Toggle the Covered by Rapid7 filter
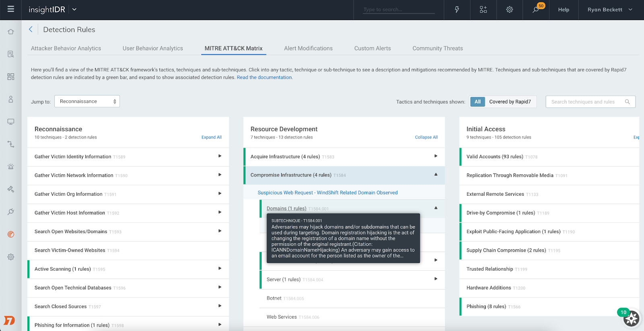 510,102
